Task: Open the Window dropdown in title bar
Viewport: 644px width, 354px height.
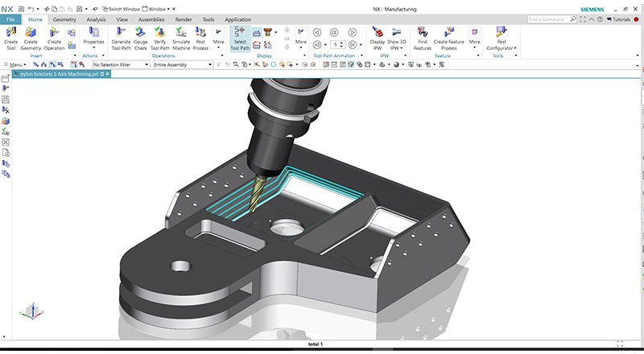Action: (156, 9)
